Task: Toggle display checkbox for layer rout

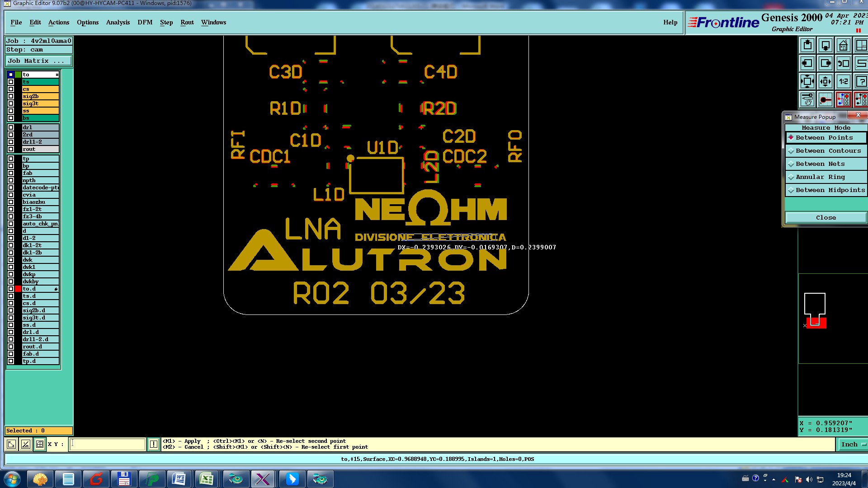Action: coord(11,149)
